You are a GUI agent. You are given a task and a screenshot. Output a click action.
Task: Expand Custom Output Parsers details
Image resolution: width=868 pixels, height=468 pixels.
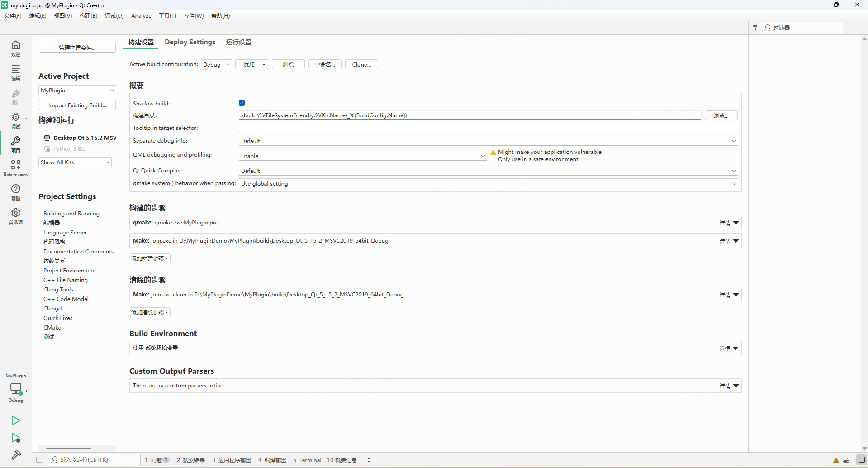point(729,386)
